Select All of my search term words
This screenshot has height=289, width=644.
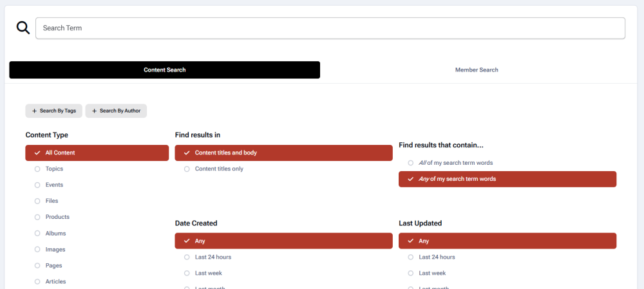[455, 163]
